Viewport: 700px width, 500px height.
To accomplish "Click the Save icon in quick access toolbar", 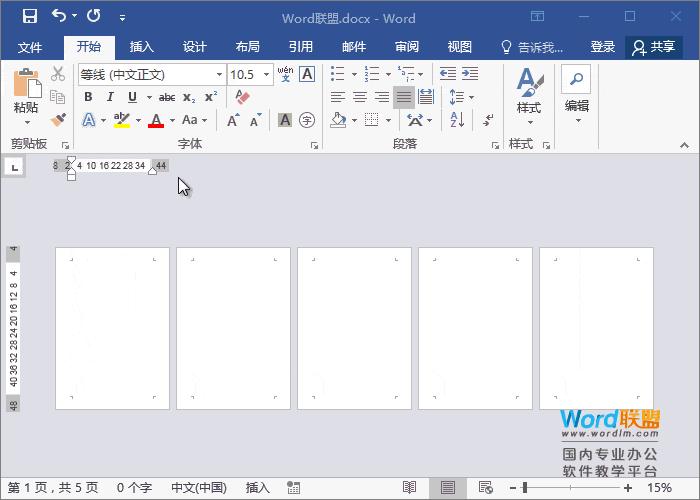I will [x=30, y=17].
